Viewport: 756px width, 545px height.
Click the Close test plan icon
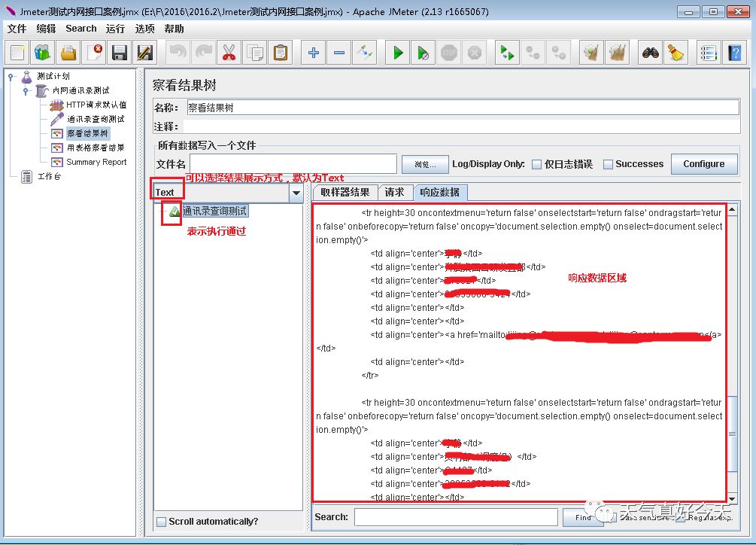94,53
